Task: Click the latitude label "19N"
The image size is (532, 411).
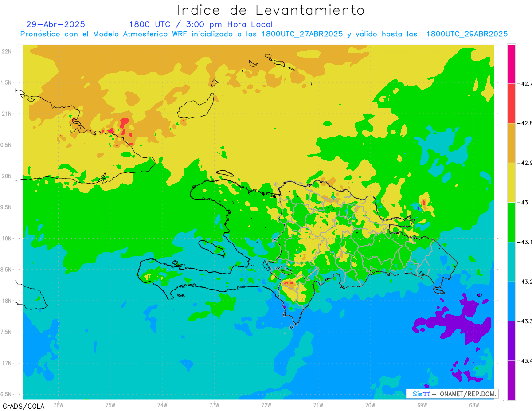Action: point(7,239)
